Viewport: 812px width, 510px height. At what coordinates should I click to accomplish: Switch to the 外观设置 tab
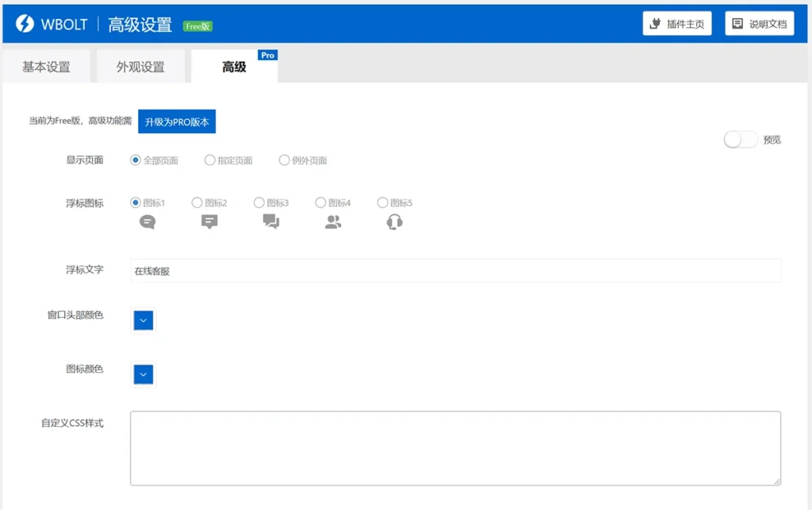[x=140, y=67]
